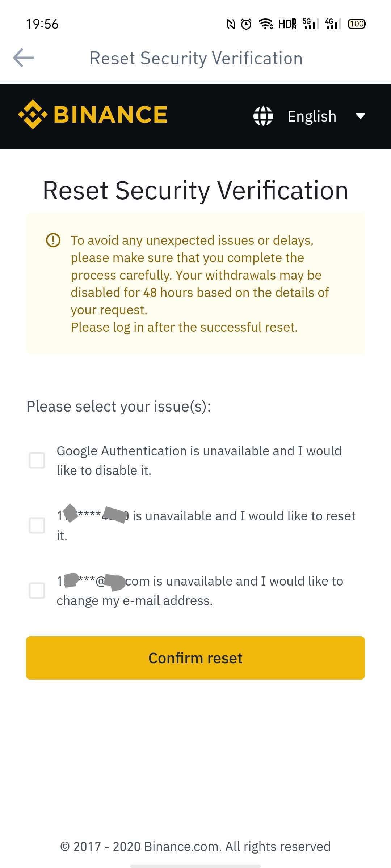Click the globe language icon
Viewport: 391px width, 868px height.
(x=263, y=116)
